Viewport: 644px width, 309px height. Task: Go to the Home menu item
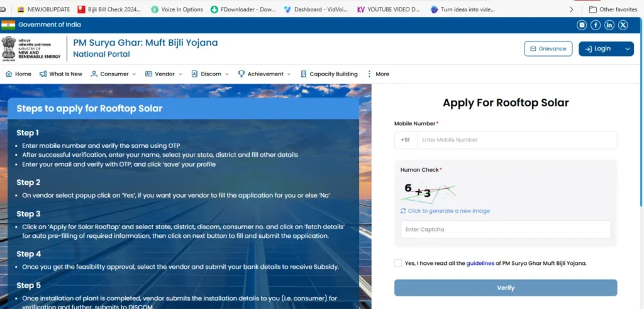[18, 74]
